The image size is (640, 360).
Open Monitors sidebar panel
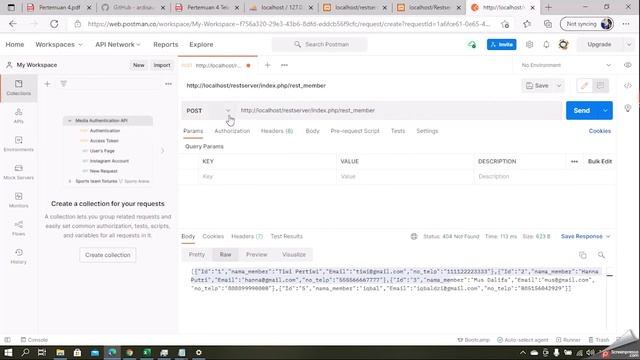pyautogui.click(x=18, y=200)
